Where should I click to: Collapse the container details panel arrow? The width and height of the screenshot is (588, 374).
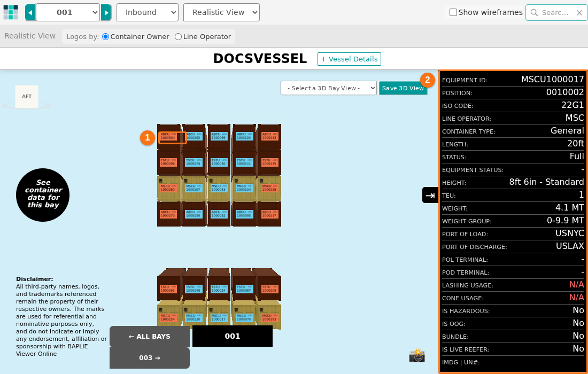430,195
